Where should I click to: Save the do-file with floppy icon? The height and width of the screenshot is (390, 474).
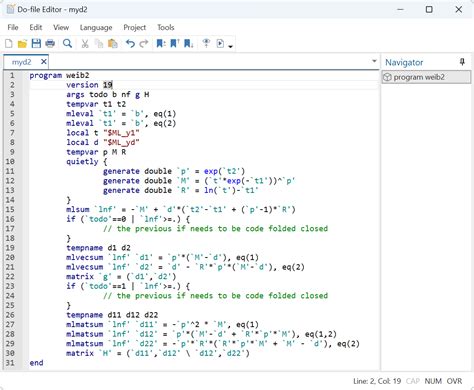coord(36,43)
